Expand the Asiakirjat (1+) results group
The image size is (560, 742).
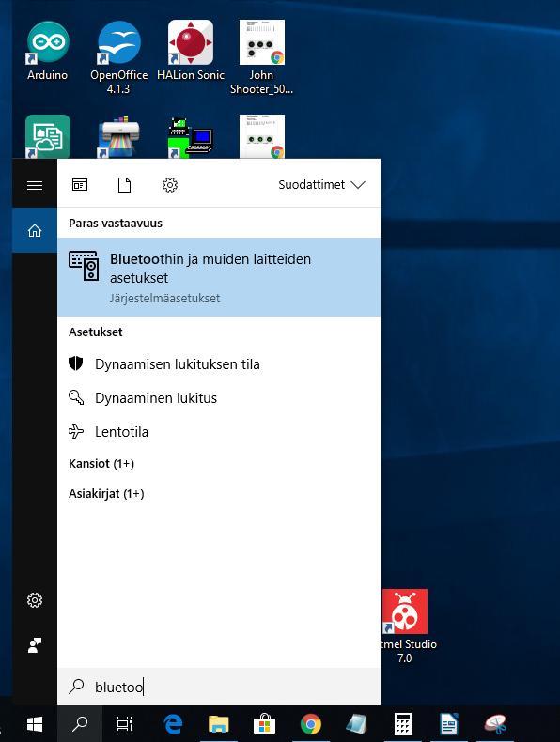coord(106,493)
